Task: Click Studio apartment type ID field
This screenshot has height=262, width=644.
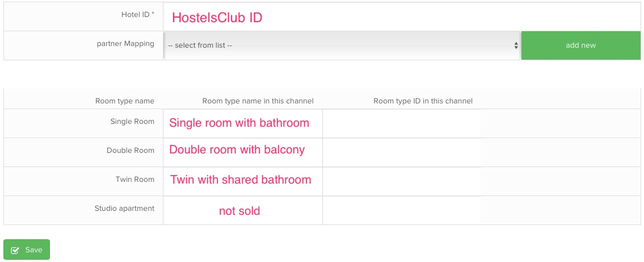Action: coord(401,210)
